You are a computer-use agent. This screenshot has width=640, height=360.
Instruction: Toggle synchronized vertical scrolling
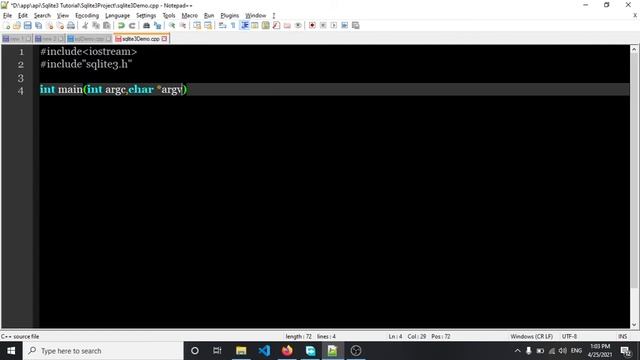click(197, 25)
